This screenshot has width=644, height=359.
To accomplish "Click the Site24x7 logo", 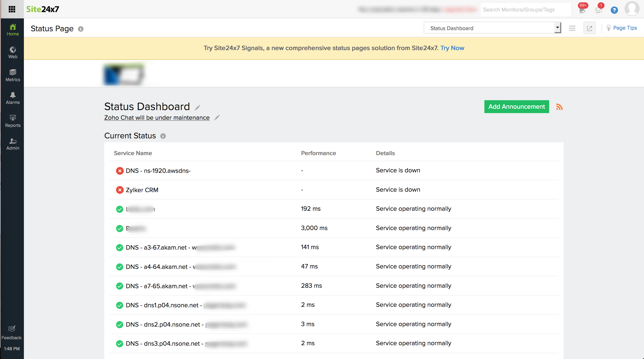I will [42, 9].
